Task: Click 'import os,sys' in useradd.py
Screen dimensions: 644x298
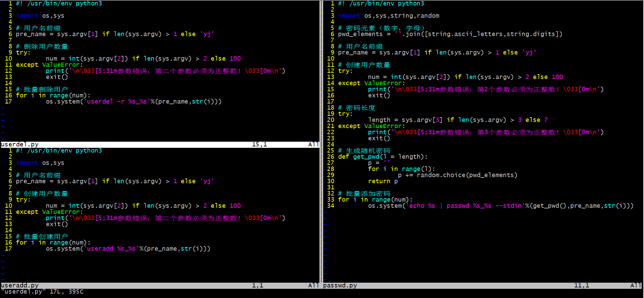Action: coord(40,163)
